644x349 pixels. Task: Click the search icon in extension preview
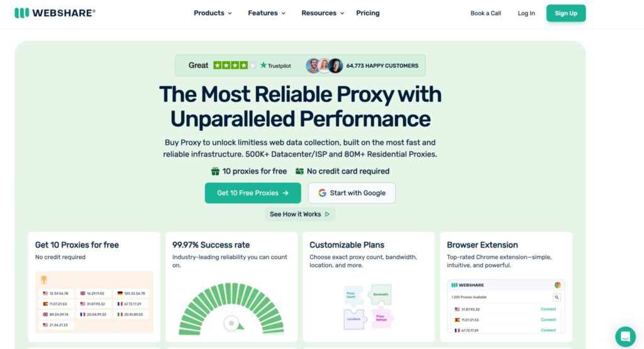pyautogui.click(x=557, y=297)
